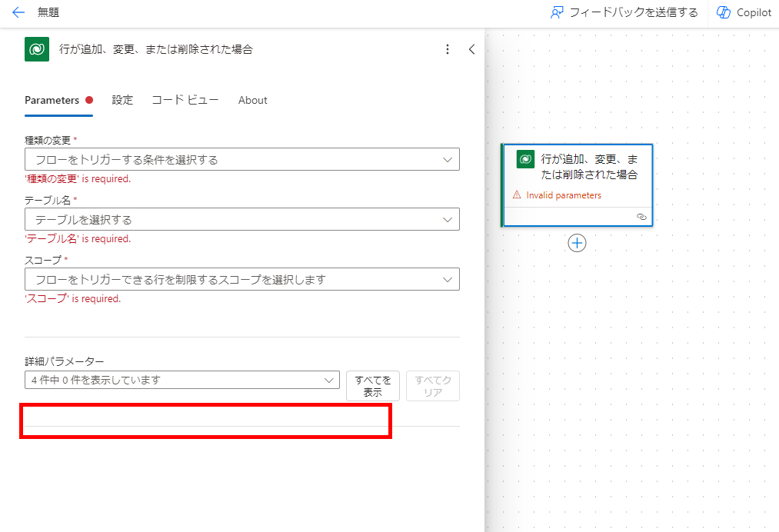This screenshot has height=532, width=779.
Task: Click the 詳細パラメーター label
Action: [65, 361]
